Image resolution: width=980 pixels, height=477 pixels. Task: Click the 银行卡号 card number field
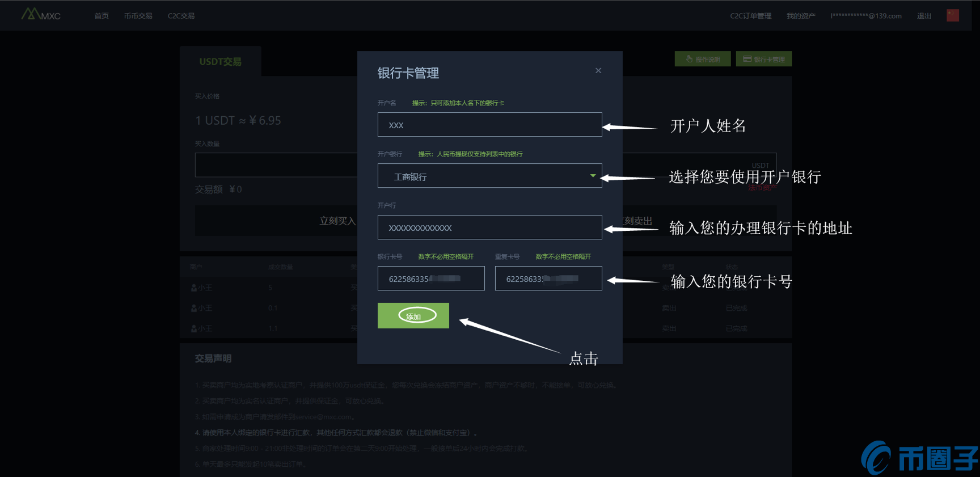click(430, 278)
